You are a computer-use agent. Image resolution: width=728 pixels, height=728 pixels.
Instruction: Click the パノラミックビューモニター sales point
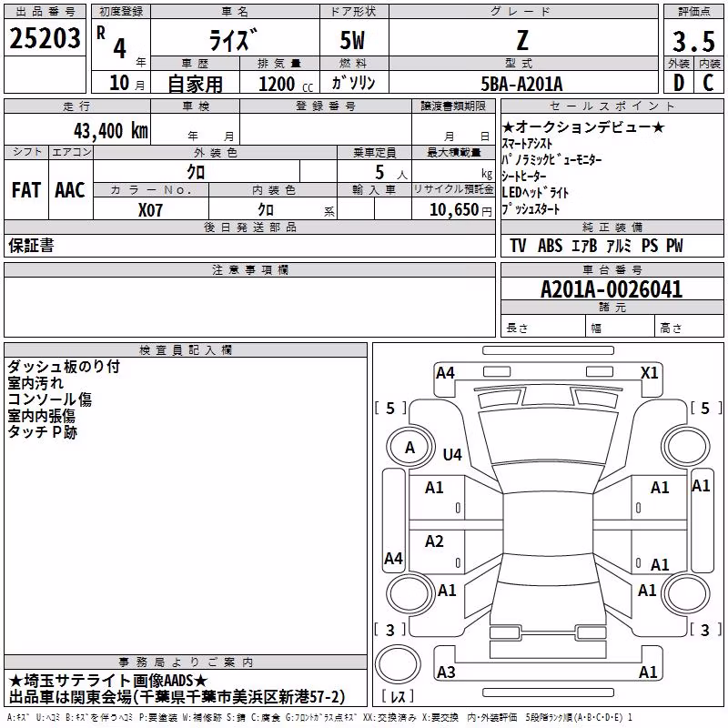click(x=551, y=160)
